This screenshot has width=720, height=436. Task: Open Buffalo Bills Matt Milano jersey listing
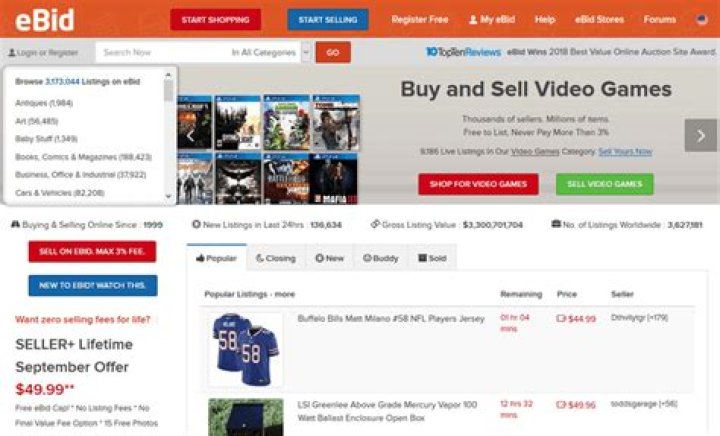[x=391, y=319]
